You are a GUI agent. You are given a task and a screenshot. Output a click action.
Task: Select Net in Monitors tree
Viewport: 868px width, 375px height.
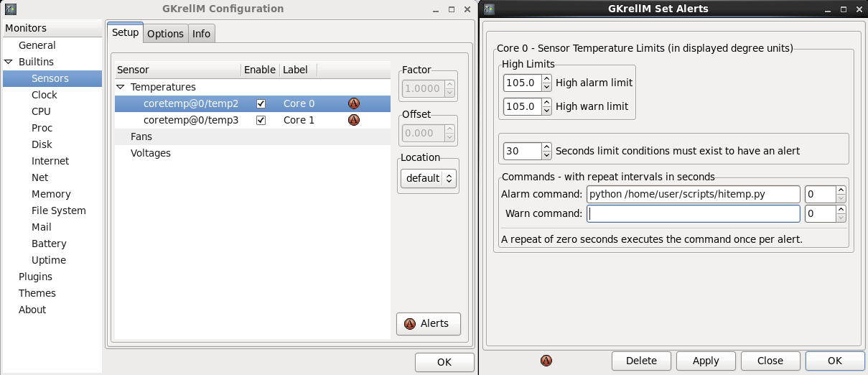[40, 177]
